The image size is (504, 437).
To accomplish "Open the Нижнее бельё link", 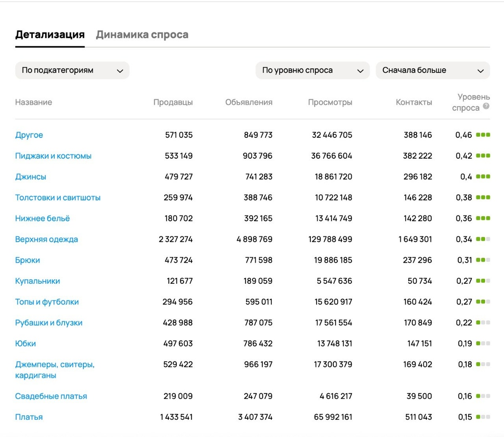I will (42, 219).
